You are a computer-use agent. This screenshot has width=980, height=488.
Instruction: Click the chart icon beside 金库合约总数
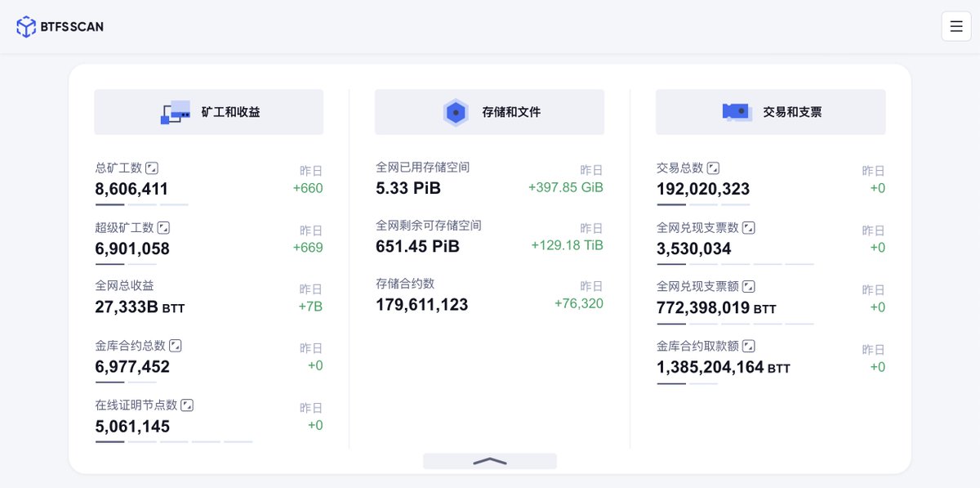click(x=174, y=346)
